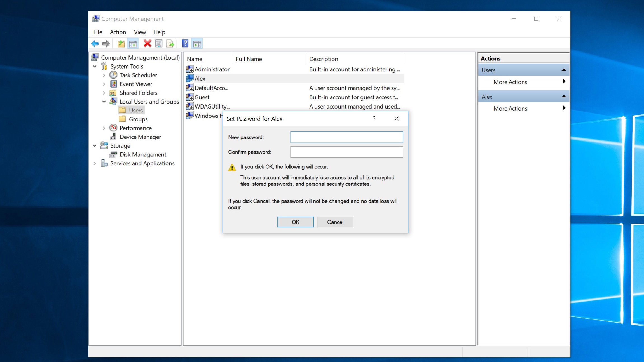Click the Administrator user account icon

(189, 69)
